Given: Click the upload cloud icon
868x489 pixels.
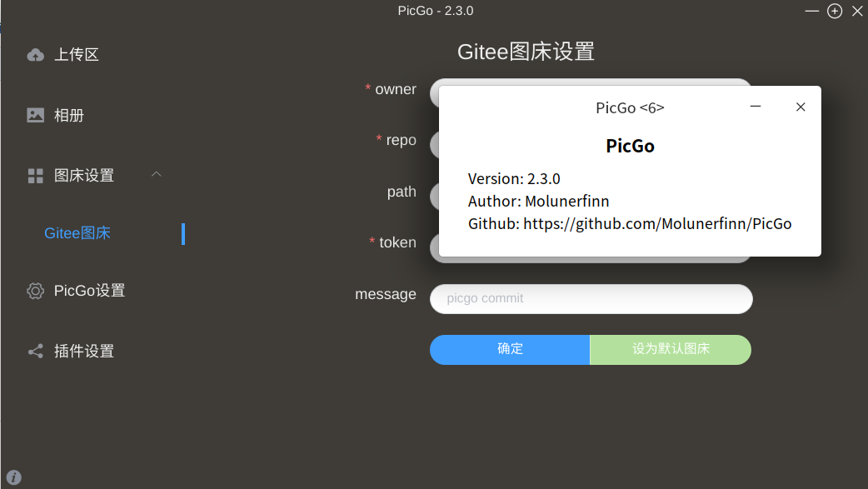Looking at the screenshot, I should (x=35, y=55).
